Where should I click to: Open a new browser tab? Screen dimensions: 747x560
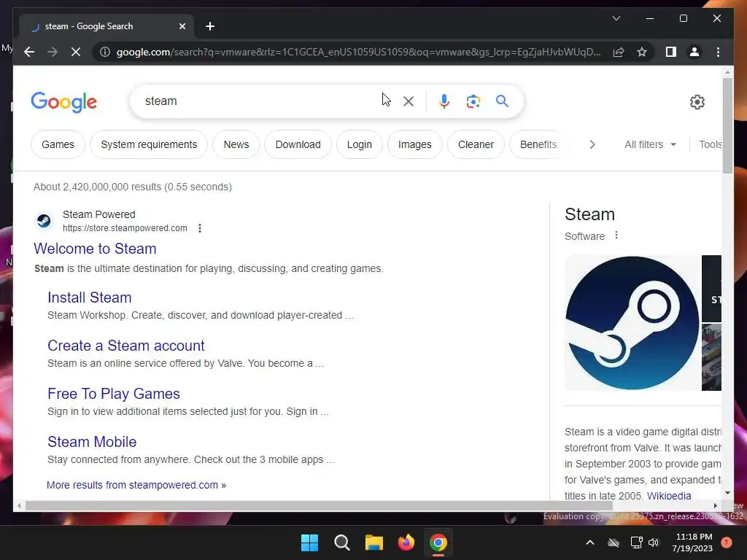pyautogui.click(x=210, y=26)
